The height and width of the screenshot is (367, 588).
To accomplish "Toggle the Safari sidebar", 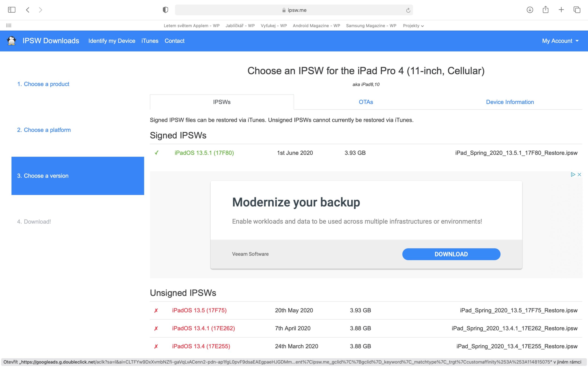I will tap(11, 10).
